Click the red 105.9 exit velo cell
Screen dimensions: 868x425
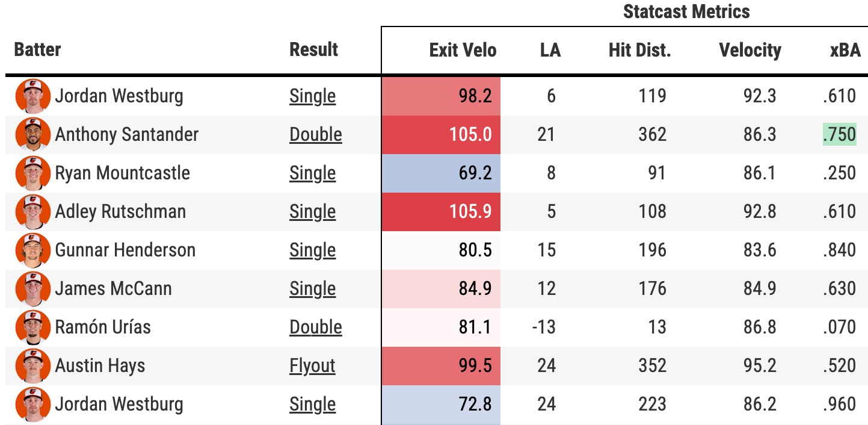441,212
